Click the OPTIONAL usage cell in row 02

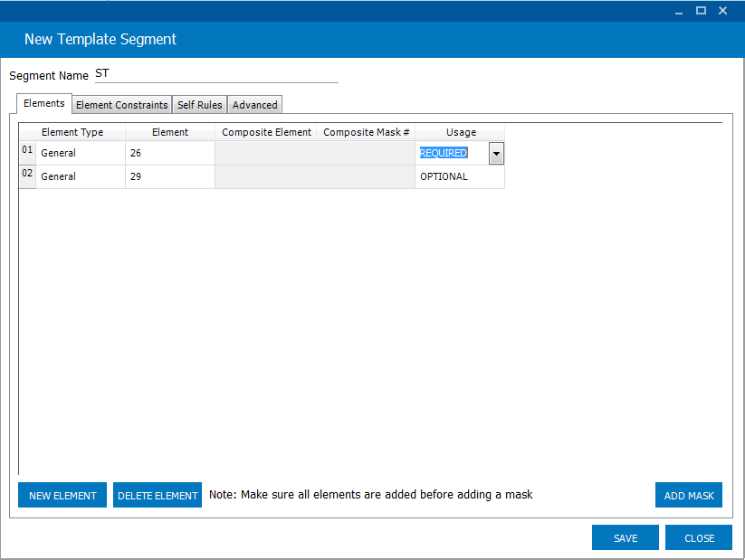click(x=460, y=176)
